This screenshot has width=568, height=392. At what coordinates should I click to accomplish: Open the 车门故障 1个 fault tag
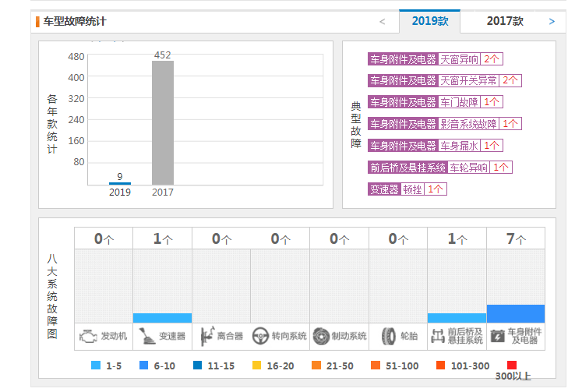[436, 102]
